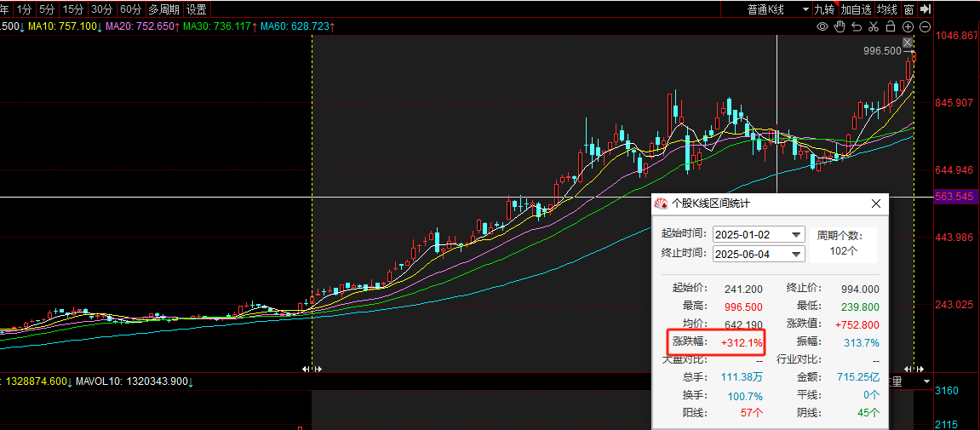
Task: Click the 九转 indicator button
Action: pos(824,9)
